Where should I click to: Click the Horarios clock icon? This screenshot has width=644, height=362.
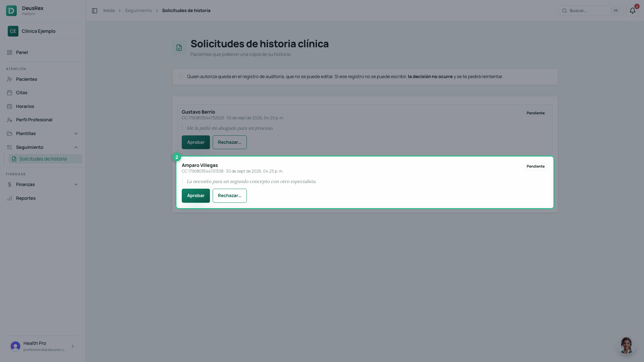9,107
